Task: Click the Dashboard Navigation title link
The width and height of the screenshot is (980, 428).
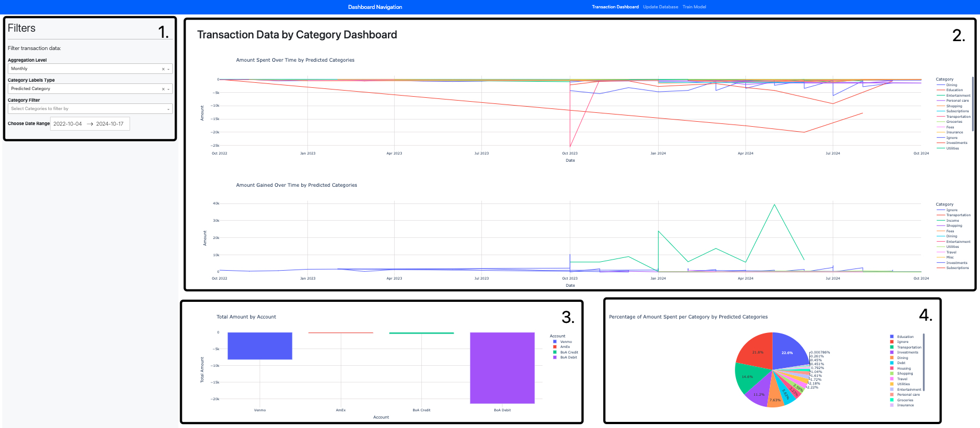Action: [x=375, y=7]
